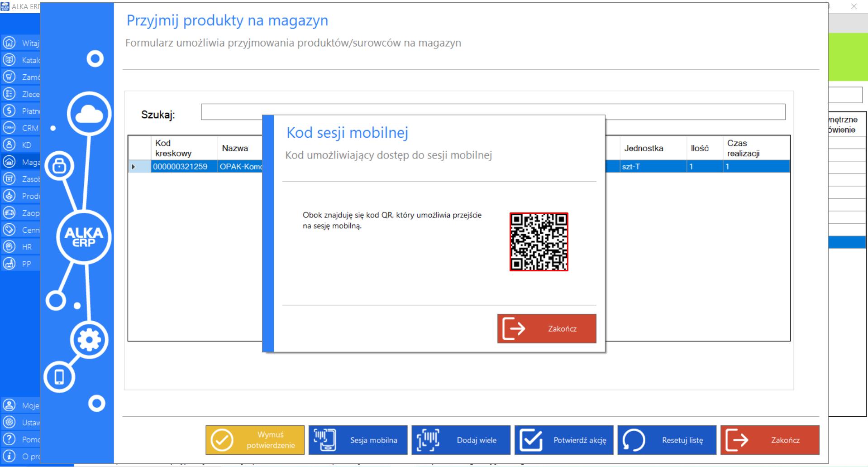This screenshot has height=467, width=868.
Task: Click the ALKA ERP logo circle
Action: tap(84, 237)
